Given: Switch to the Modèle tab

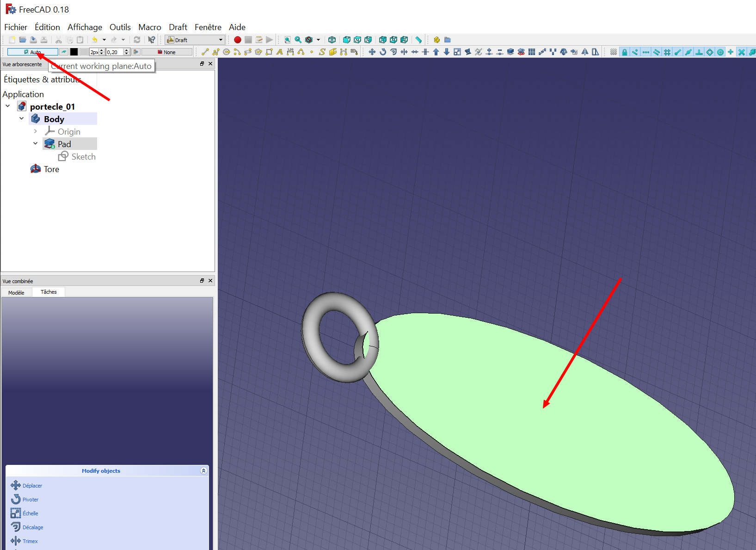Looking at the screenshot, I should pos(16,292).
